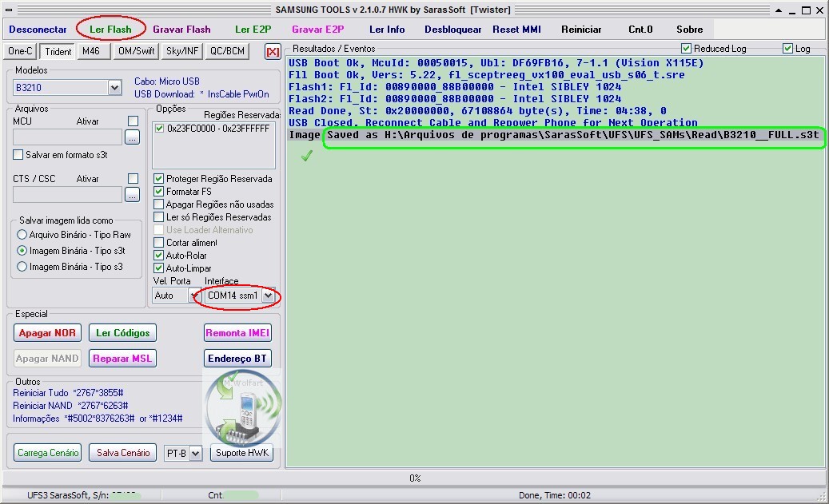Click the Apagar NOR button
829x504 pixels.
point(48,333)
